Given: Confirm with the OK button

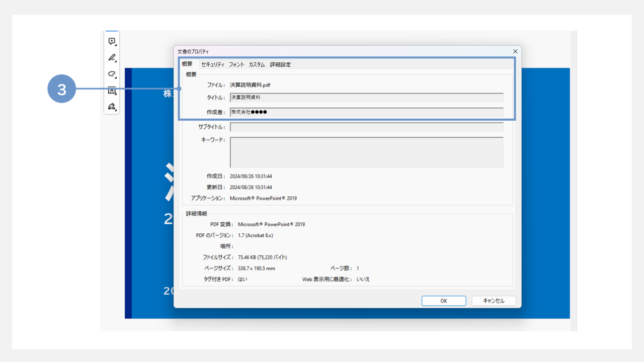Looking at the screenshot, I should (x=444, y=301).
